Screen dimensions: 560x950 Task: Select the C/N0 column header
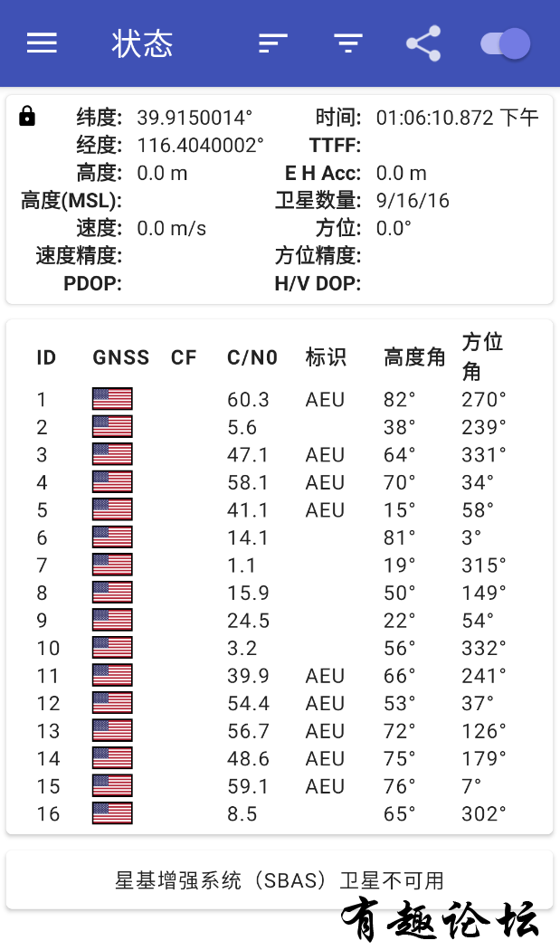(x=252, y=357)
